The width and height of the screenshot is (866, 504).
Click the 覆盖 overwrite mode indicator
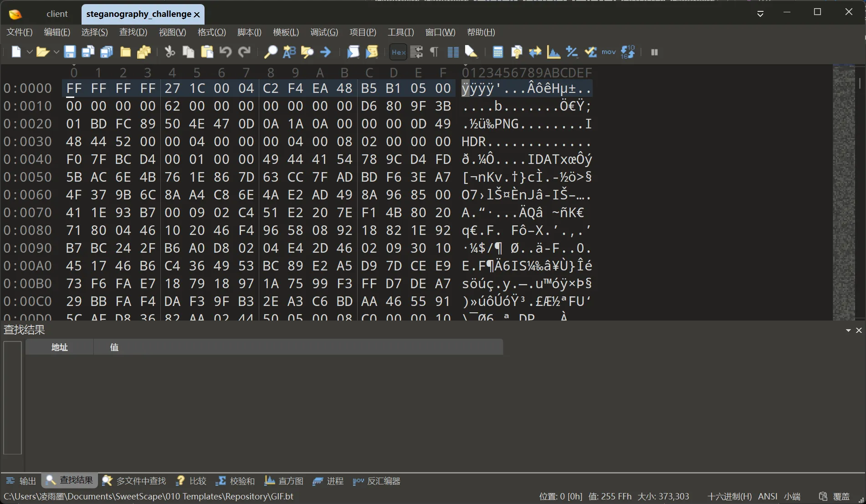[841, 496]
